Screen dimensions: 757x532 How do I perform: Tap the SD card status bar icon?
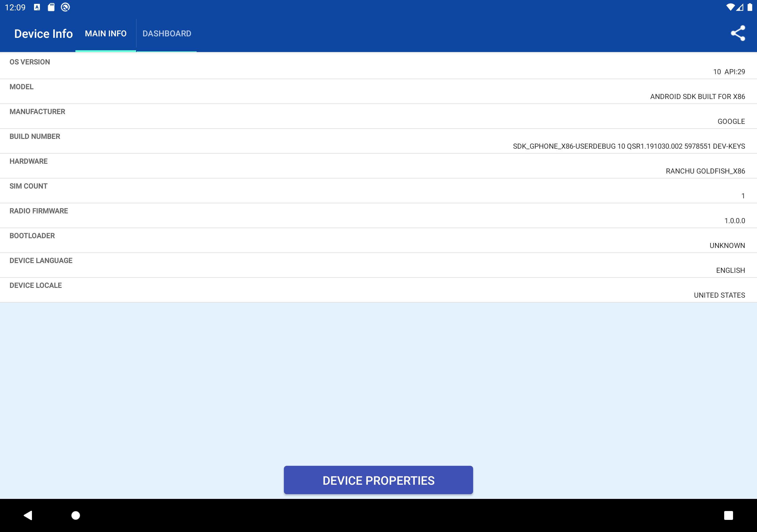pyautogui.click(x=51, y=7)
